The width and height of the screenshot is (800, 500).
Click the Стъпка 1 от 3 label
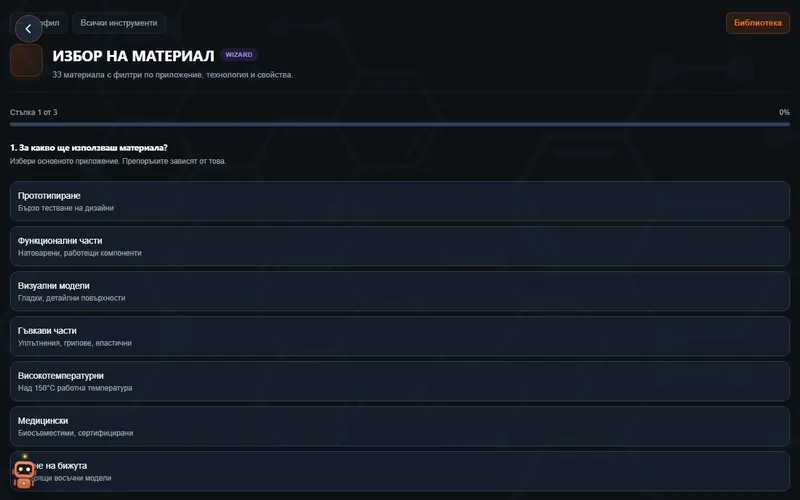[34, 112]
